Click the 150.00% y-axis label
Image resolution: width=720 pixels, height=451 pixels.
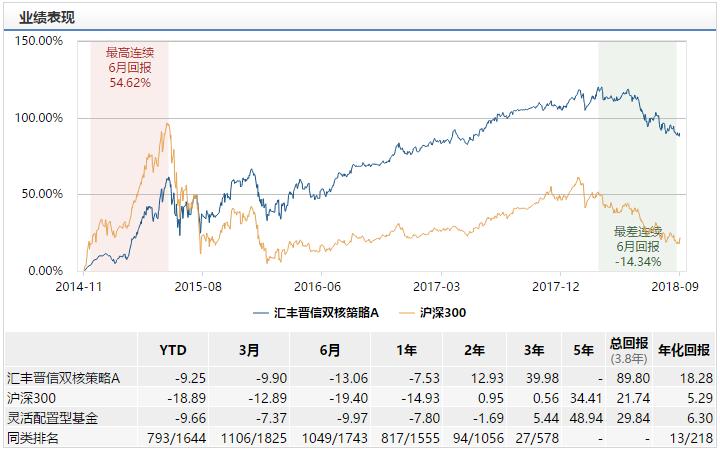point(39,41)
